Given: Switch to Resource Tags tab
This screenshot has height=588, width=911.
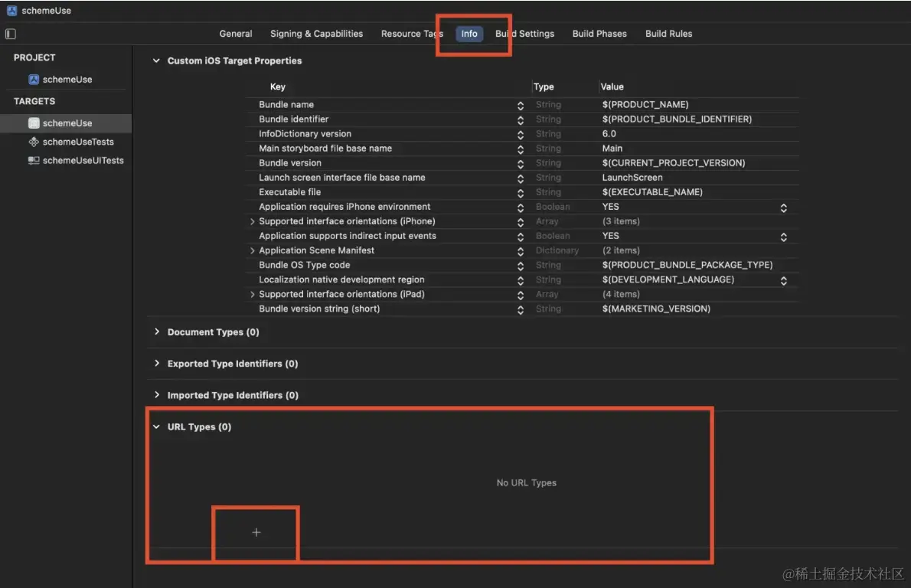Looking at the screenshot, I should click(412, 34).
